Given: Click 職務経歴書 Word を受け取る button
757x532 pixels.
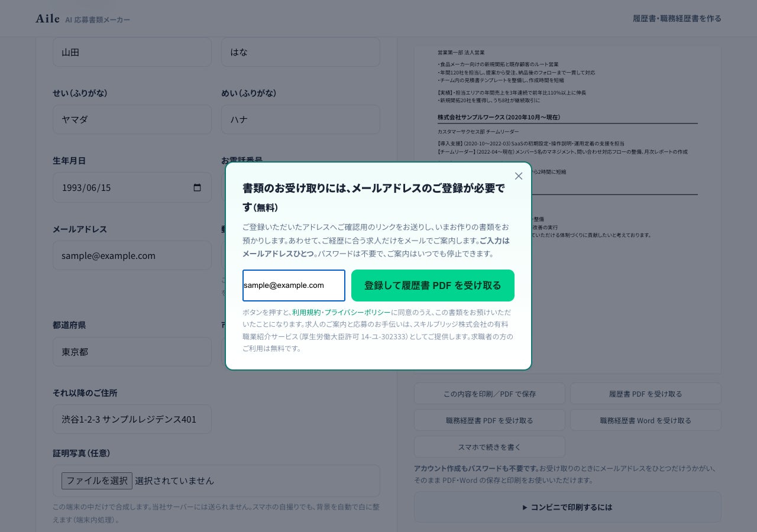Looking at the screenshot, I should coord(646,420).
